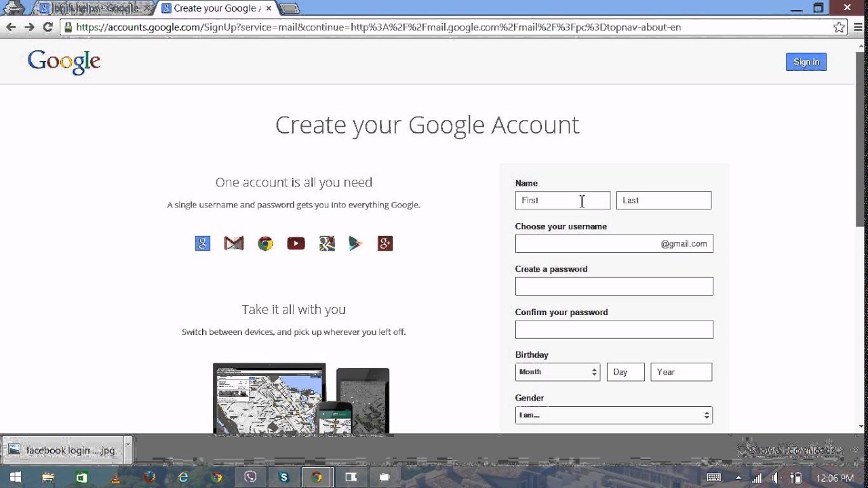Screen dimensions: 868x488
Task: Launch Internet Explorer from the taskbar
Action: pos(183,477)
